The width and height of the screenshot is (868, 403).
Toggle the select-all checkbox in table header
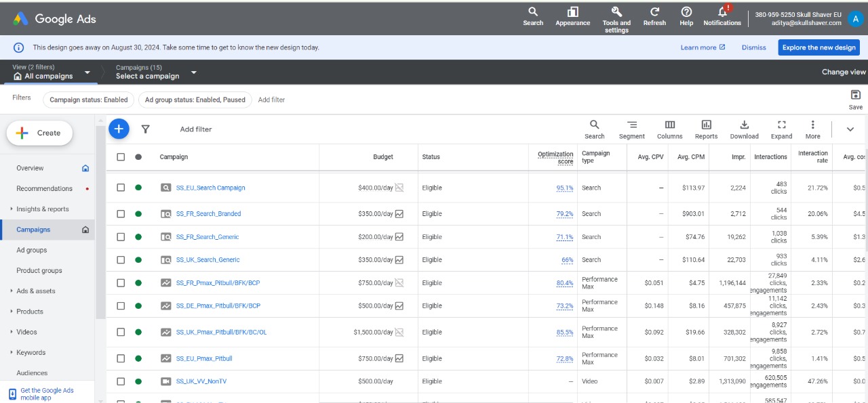click(x=121, y=157)
